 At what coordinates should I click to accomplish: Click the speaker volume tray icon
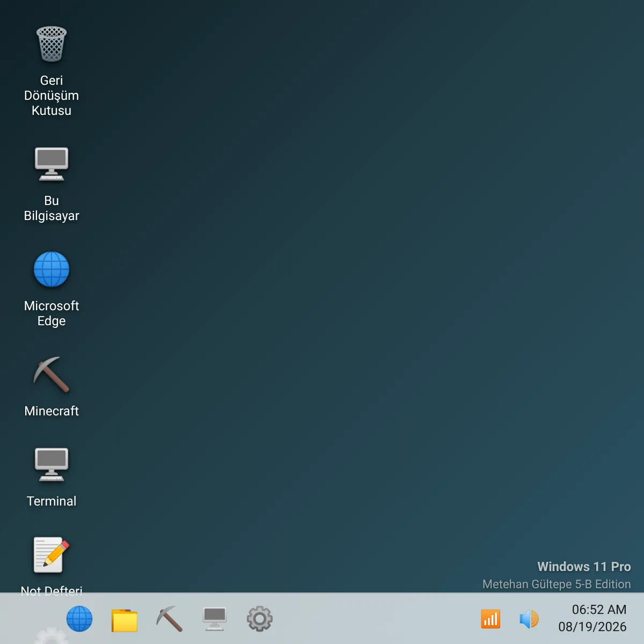(529, 619)
